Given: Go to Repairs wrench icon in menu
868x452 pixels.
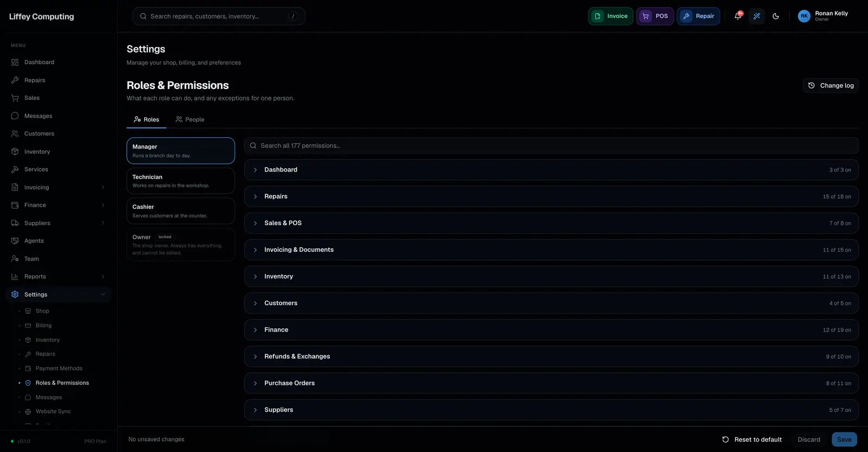Looking at the screenshot, I should tap(15, 80).
